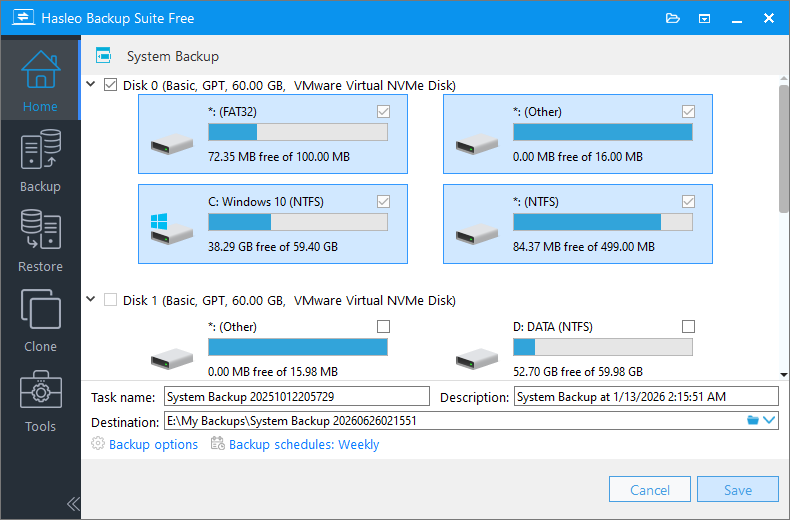Click the Description input field
Viewport: 790px width, 520px height.
(x=646, y=397)
